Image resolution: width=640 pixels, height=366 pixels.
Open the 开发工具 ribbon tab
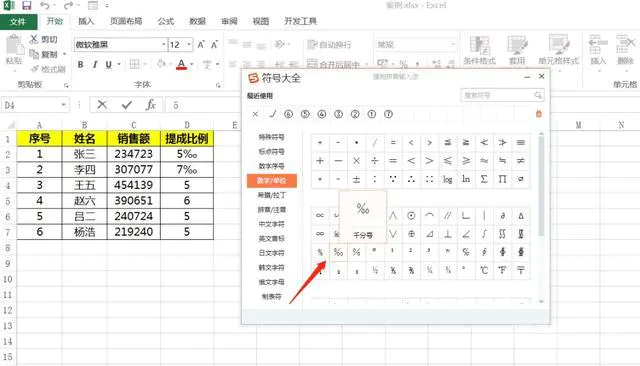[300, 21]
